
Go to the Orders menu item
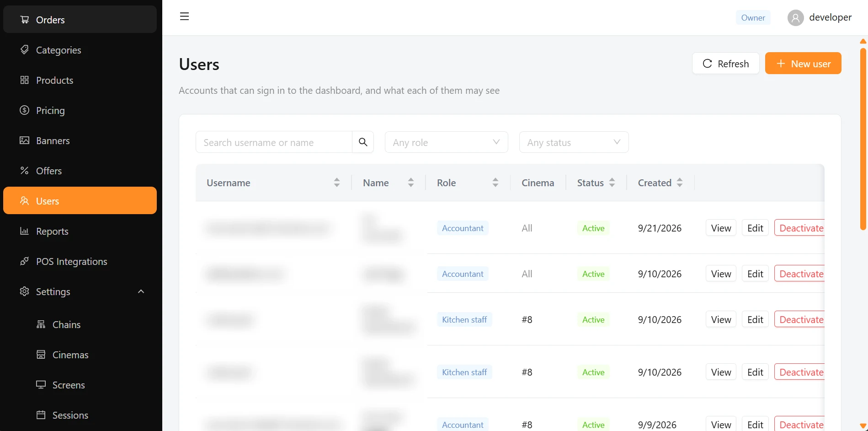80,20
